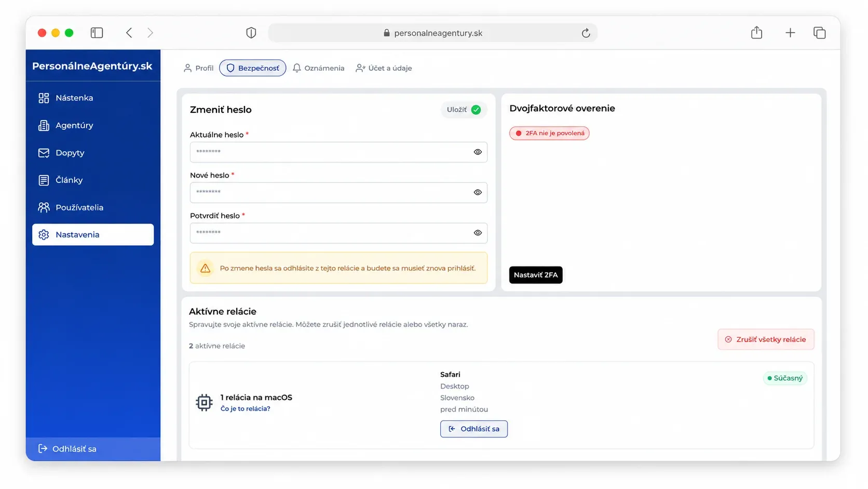
Task: Focus the Nové heslo field
Action: (338, 192)
